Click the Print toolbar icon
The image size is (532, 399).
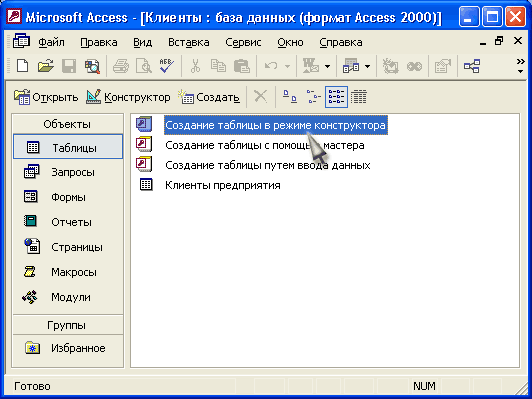[121, 65]
